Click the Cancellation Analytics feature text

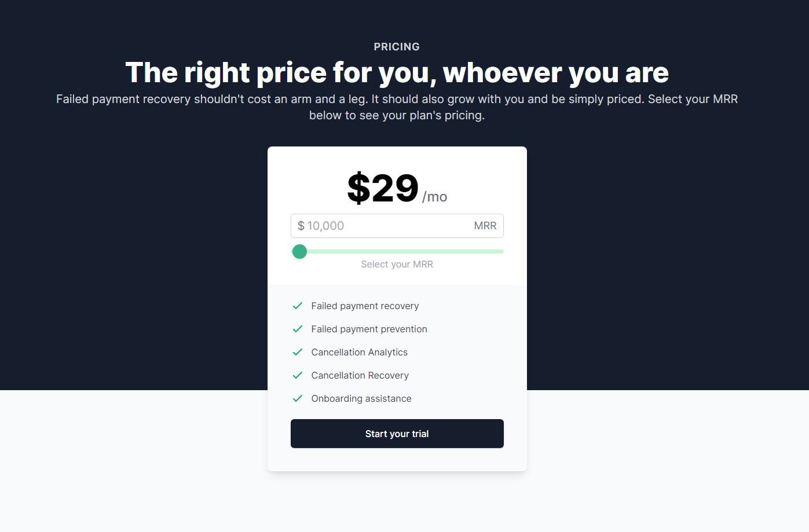pyautogui.click(x=359, y=352)
